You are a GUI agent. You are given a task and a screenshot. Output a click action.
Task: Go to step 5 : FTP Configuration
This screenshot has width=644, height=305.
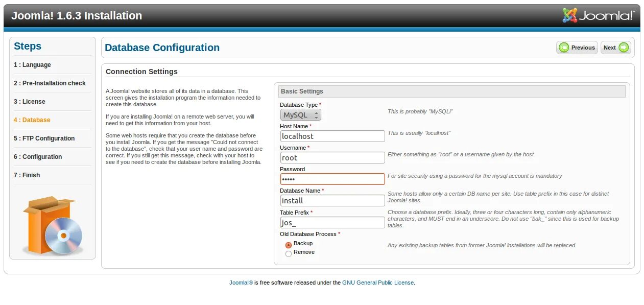tap(44, 138)
